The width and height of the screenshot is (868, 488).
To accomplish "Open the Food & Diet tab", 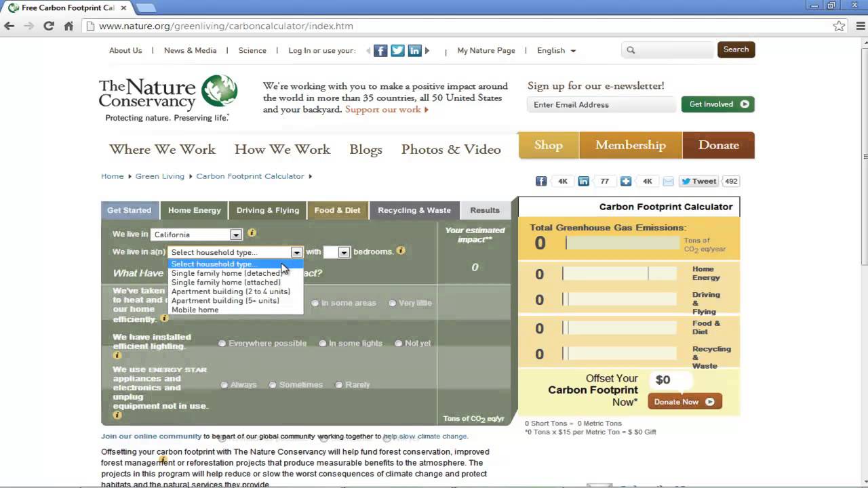I will pyautogui.click(x=337, y=210).
